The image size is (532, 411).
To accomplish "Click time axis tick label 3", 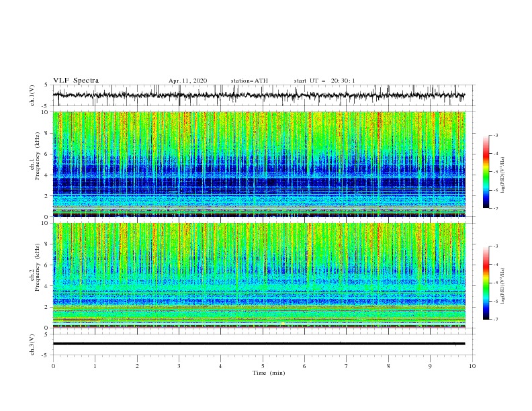I will (179, 366).
